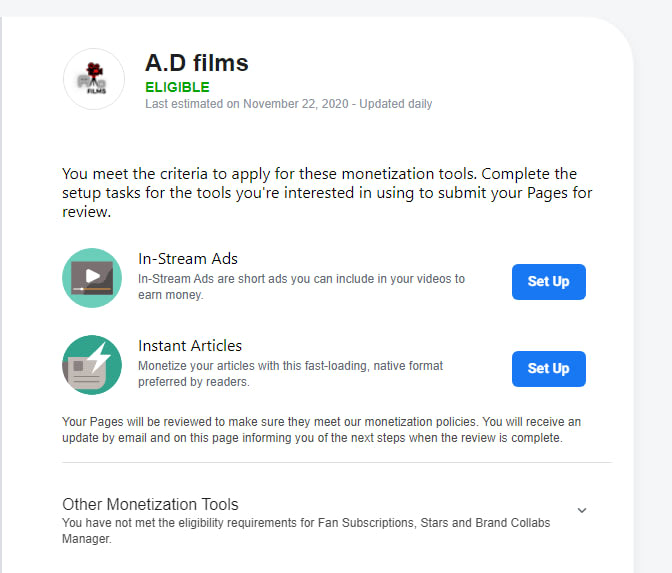The image size is (672, 573).
Task: Click the In-Stream Ads video play icon
Action: [92, 278]
